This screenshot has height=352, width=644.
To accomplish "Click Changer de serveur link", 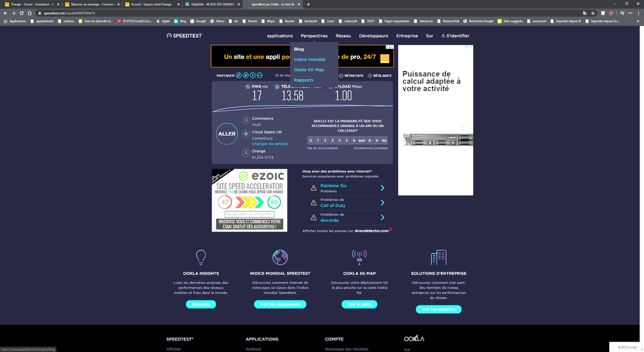I will (270, 144).
